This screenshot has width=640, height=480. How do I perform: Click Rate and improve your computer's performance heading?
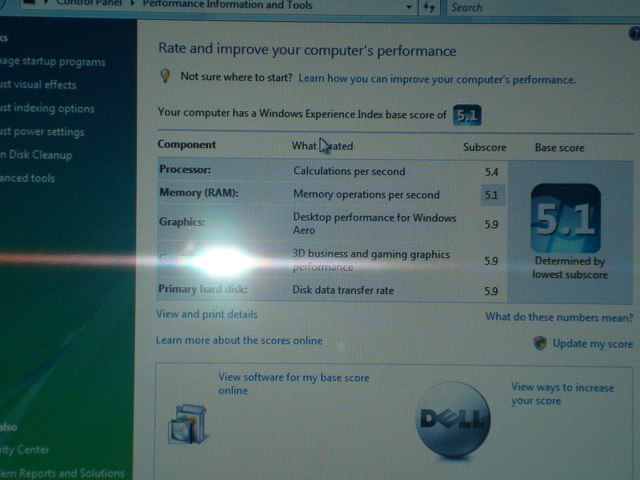click(x=307, y=49)
